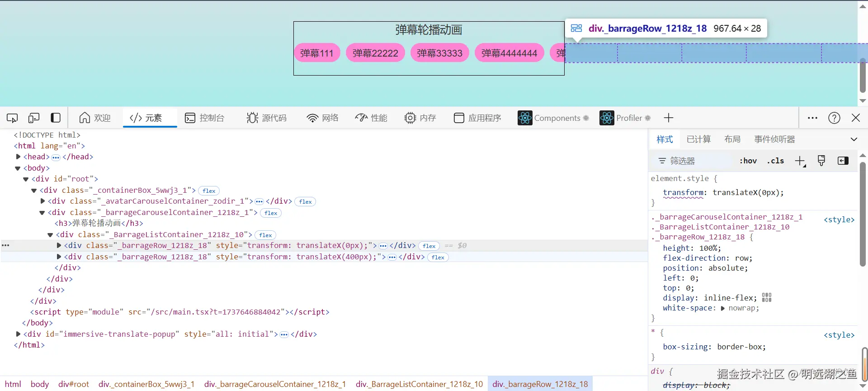Toggle the rendering emulation brush icon

point(821,161)
